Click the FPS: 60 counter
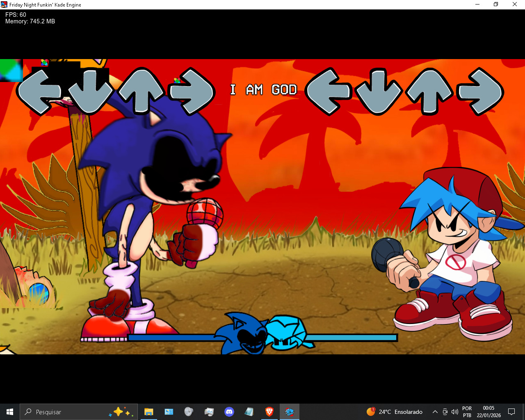The image size is (525, 420). pos(16,15)
